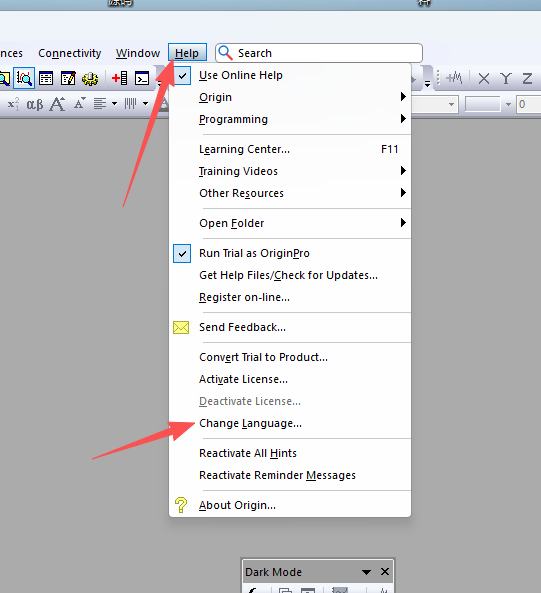This screenshot has height=593, width=541.
Task: Click the empty color swatch box in toolbar
Action: 483,104
